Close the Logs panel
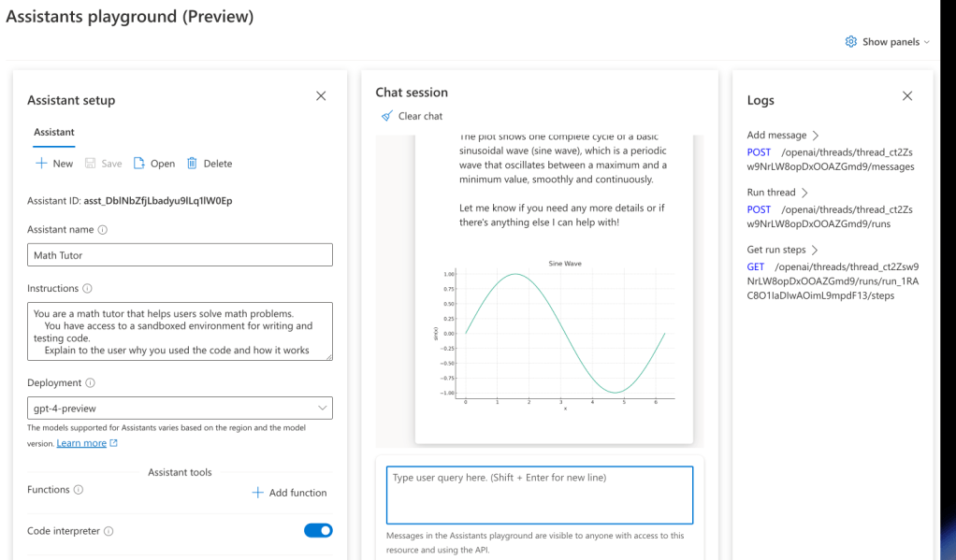 (906, 96)
